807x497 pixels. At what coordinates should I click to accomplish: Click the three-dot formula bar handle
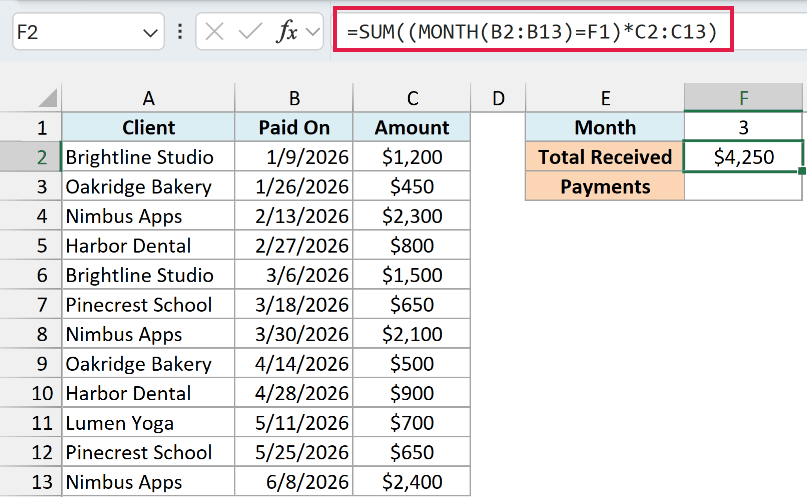tap(180, 32)
